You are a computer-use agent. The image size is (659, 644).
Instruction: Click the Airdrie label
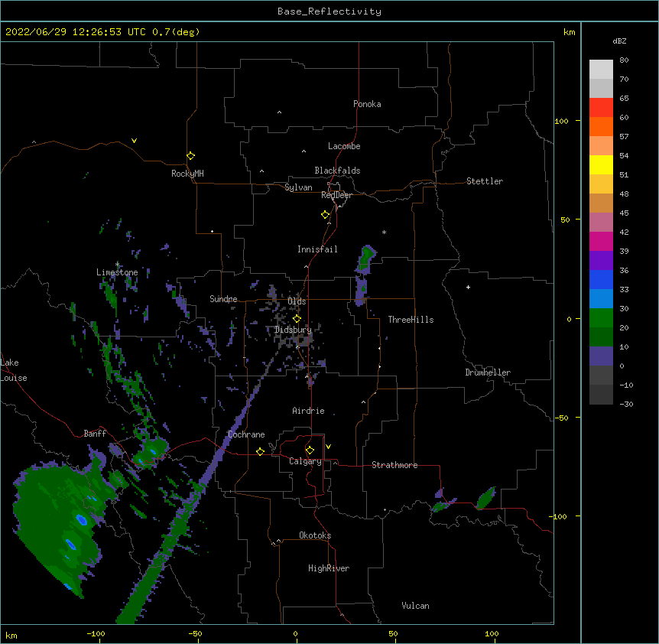coord(309,411)
